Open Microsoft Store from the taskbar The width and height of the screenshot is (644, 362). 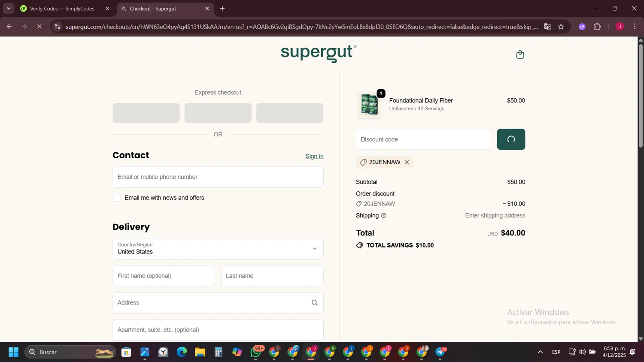click(126, 352)
